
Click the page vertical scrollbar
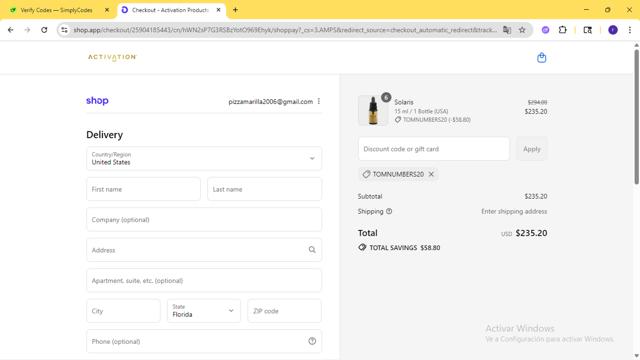(636, 116)
